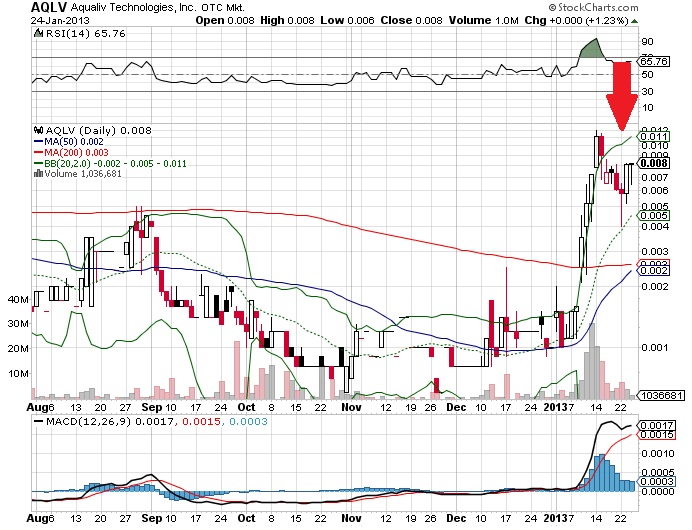This screenshot has width=692, height=530.
Task: Click the High 0.008 value in header
Action: click(x=287, y=21)
